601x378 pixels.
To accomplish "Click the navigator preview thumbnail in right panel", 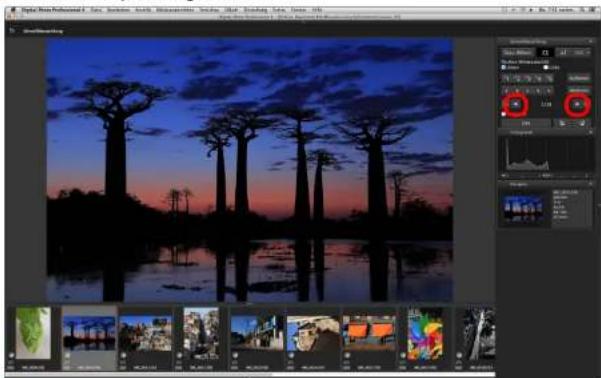I will point(524,209).
